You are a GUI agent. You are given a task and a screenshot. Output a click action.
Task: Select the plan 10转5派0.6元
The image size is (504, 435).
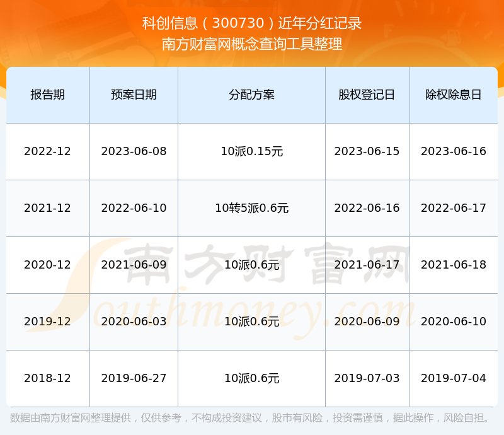pos(251,208)
